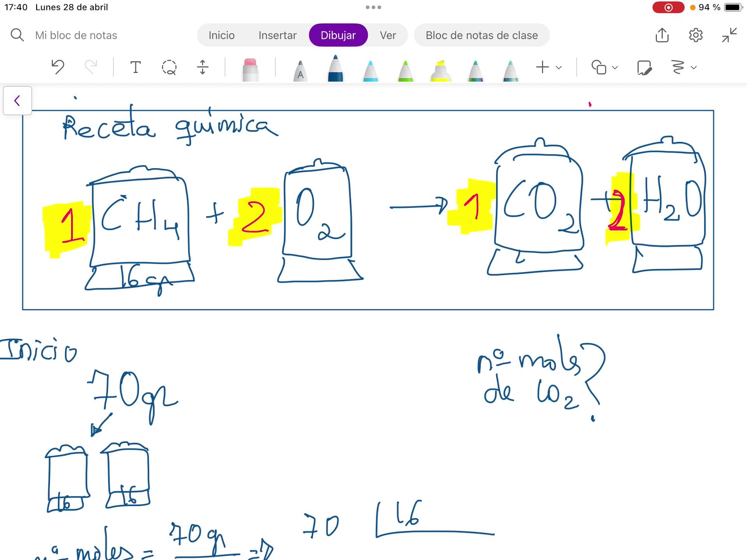
Task: Share the notebook page
Action: tap(662, 35)
